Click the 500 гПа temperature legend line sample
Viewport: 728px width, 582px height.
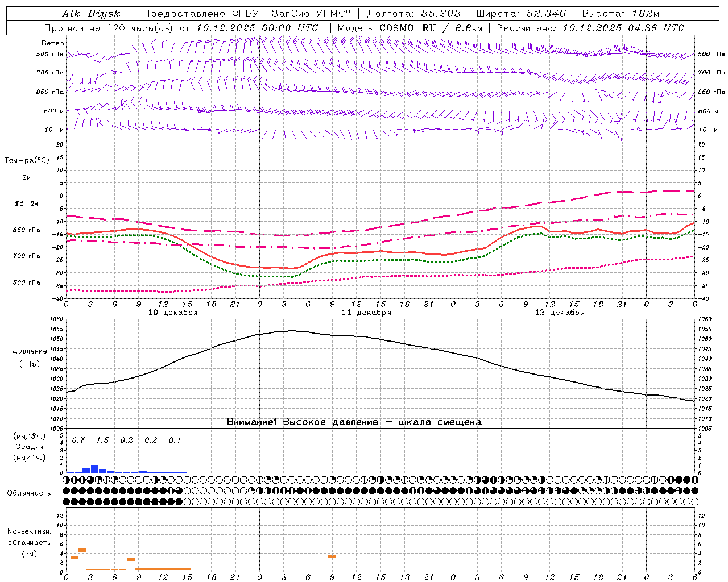[26, 289]
